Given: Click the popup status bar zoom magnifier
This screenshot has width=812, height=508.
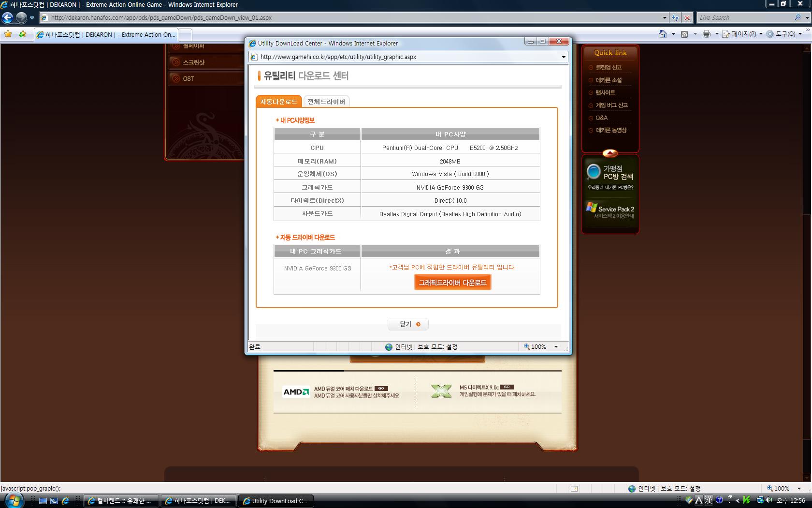Looking at the screenshot, I should point(527,347).
